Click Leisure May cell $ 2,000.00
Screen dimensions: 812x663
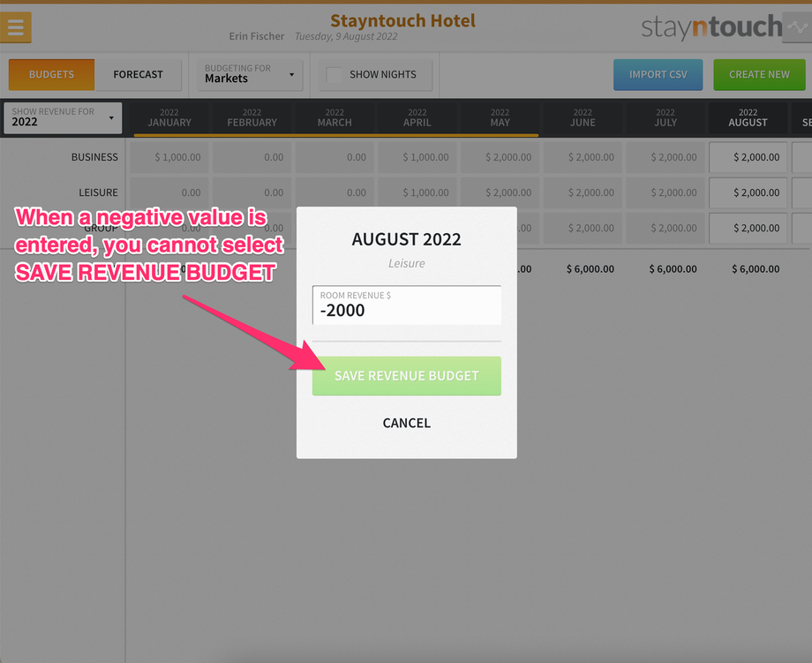500,192
